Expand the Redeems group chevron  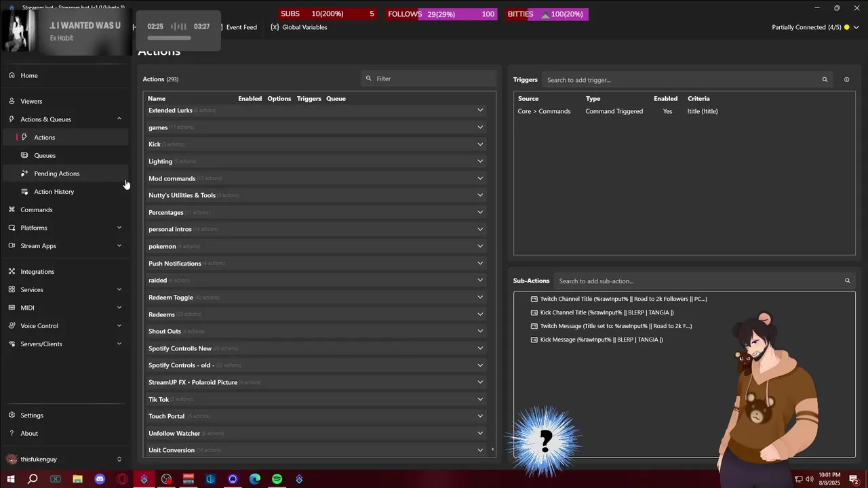480,314
